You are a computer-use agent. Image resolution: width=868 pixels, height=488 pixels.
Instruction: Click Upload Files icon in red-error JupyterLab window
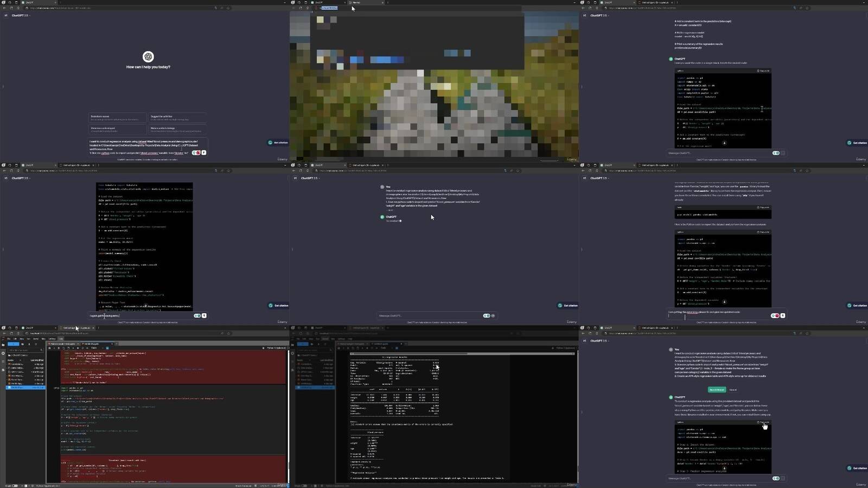[29, 344]
